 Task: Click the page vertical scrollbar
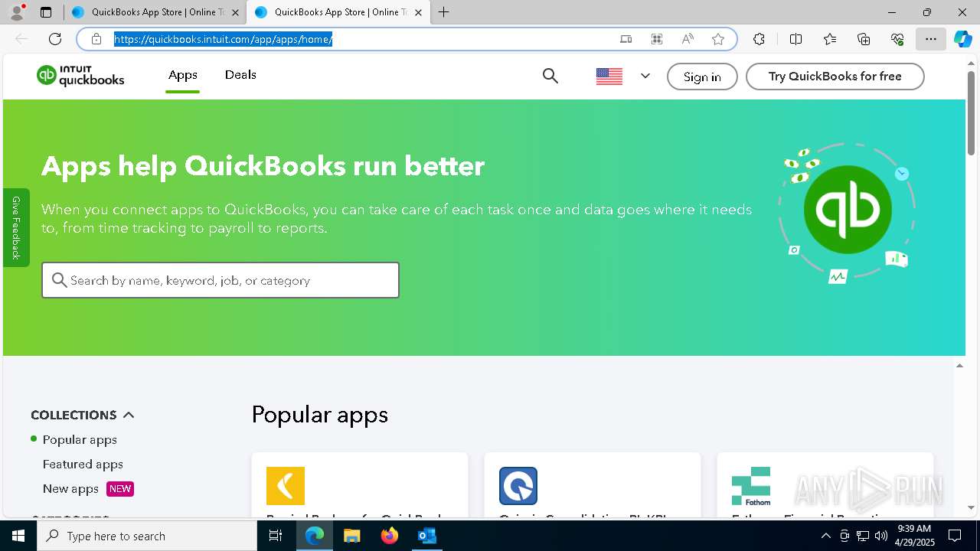point(972,113)
